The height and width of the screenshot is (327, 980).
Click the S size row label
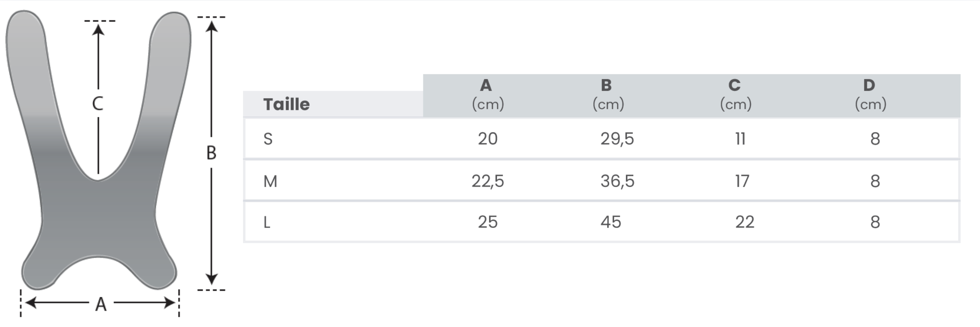[268, 139]
